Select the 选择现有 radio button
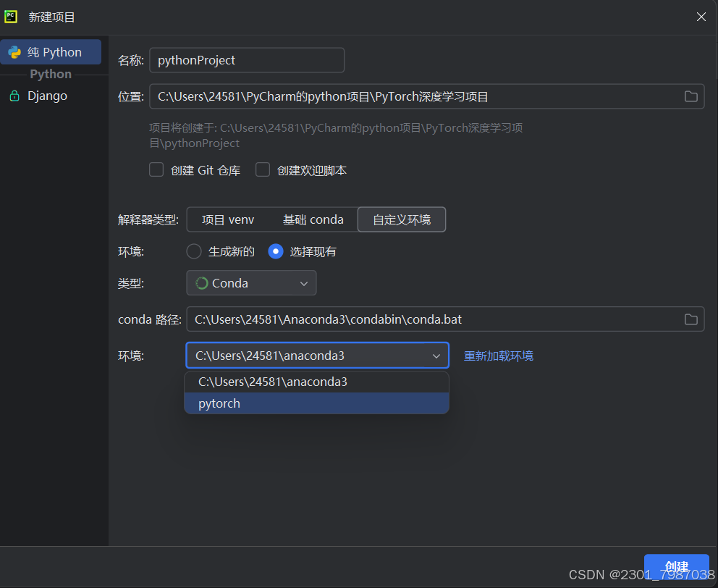The height and width of the screenshot is (588, 718). tap(275, 251)
